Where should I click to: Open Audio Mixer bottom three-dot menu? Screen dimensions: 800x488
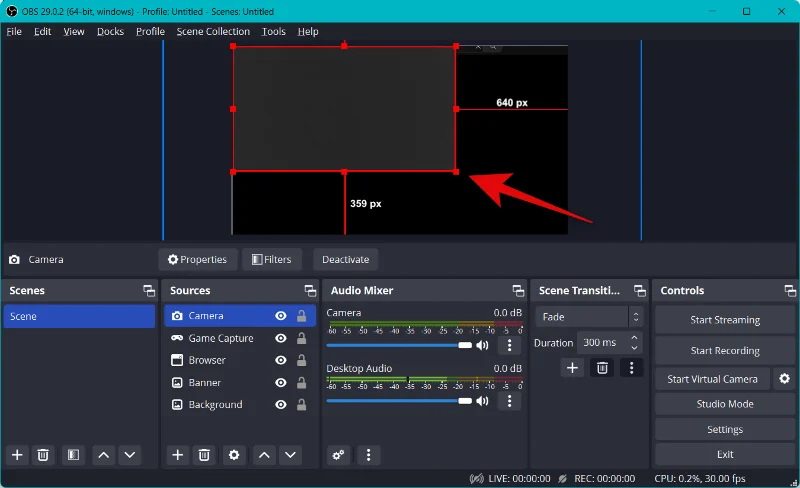(368, 455)
